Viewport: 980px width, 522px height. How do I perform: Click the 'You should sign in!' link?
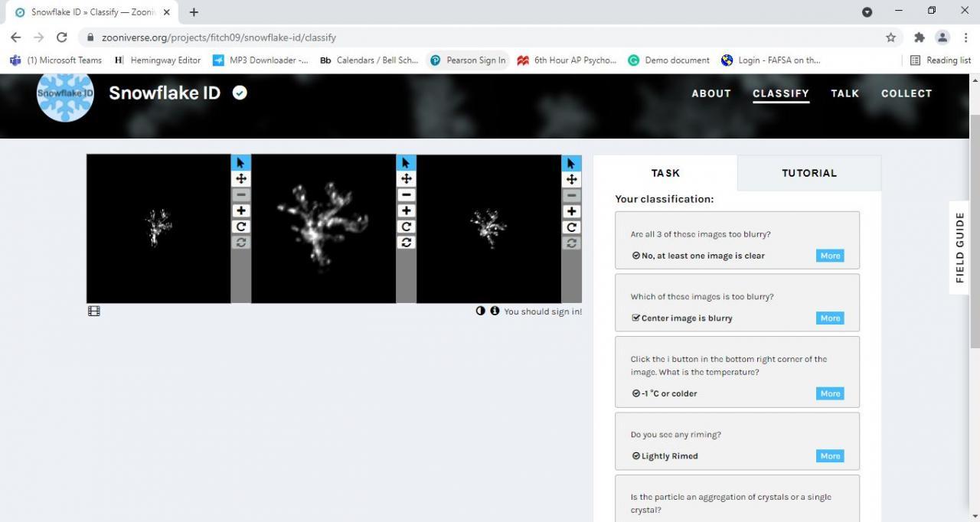pyautogui.click(x=543, y=312)
